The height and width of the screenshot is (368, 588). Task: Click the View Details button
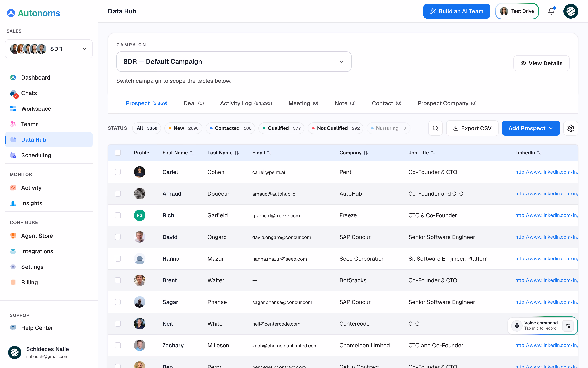[x=541, y=63]
